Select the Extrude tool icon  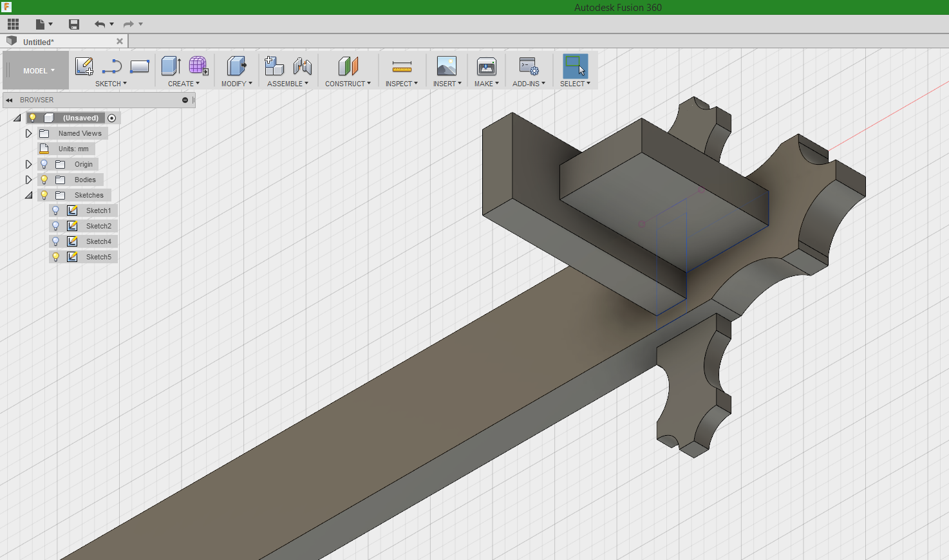[171, 66]
